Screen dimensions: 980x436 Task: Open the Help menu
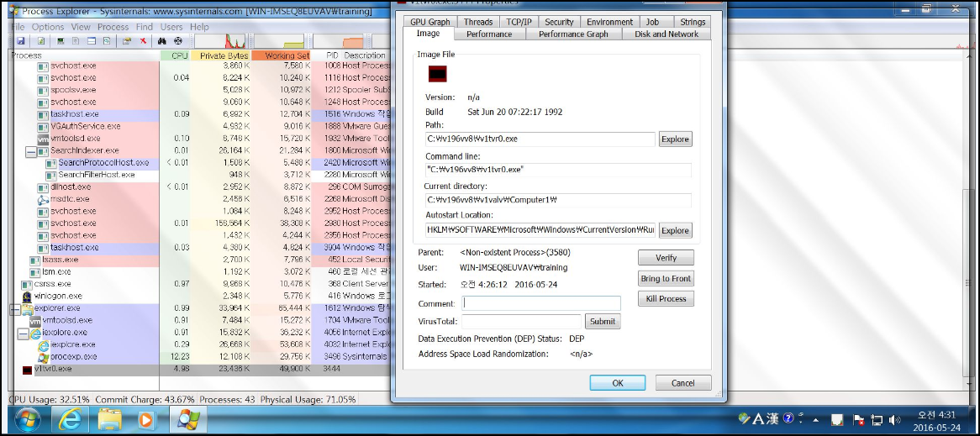coord(199,27)
